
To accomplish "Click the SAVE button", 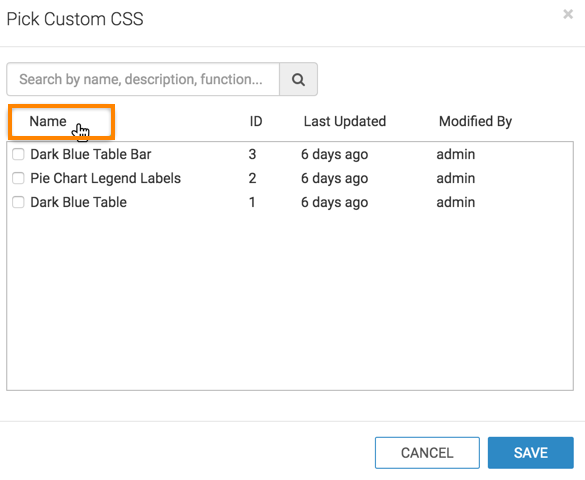I will [531, 453].
